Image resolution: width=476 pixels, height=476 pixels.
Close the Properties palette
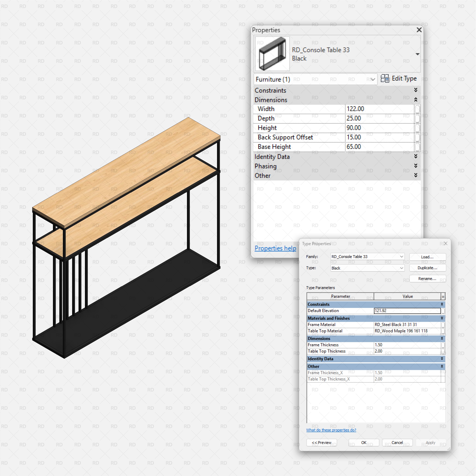click(419, 30)
